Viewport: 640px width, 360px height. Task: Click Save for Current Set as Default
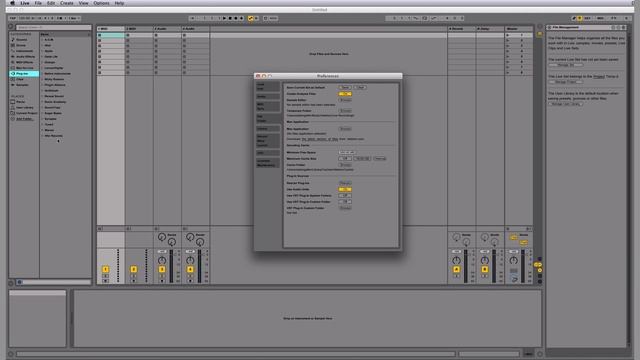point(345,87)
